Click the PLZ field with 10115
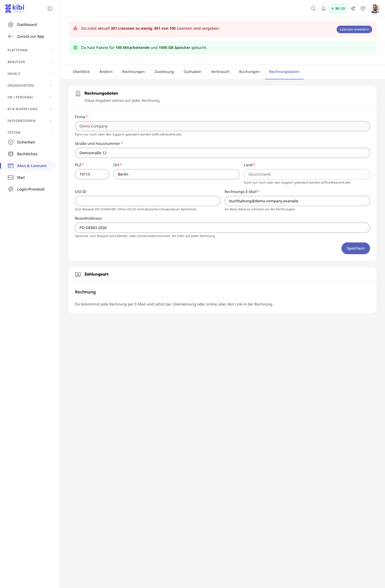Image resolution: width=385 pixels, height=588 pixels. coord(92,174)
